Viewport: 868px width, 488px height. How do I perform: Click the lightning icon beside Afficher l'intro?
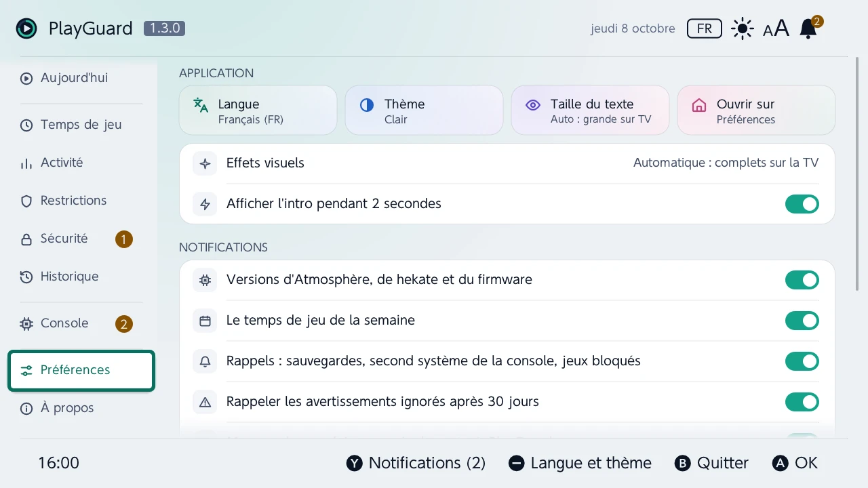click(205, 204)
